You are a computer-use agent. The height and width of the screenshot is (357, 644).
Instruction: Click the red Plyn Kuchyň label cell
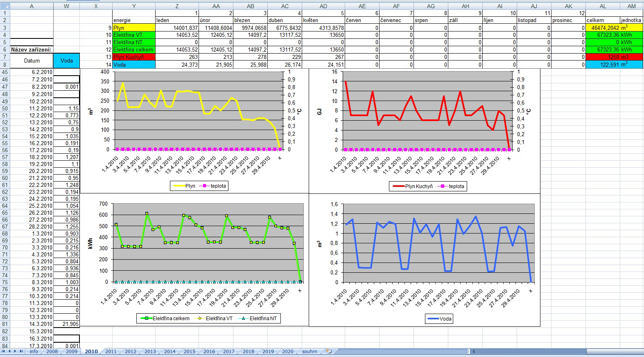(x=134, y=57)
